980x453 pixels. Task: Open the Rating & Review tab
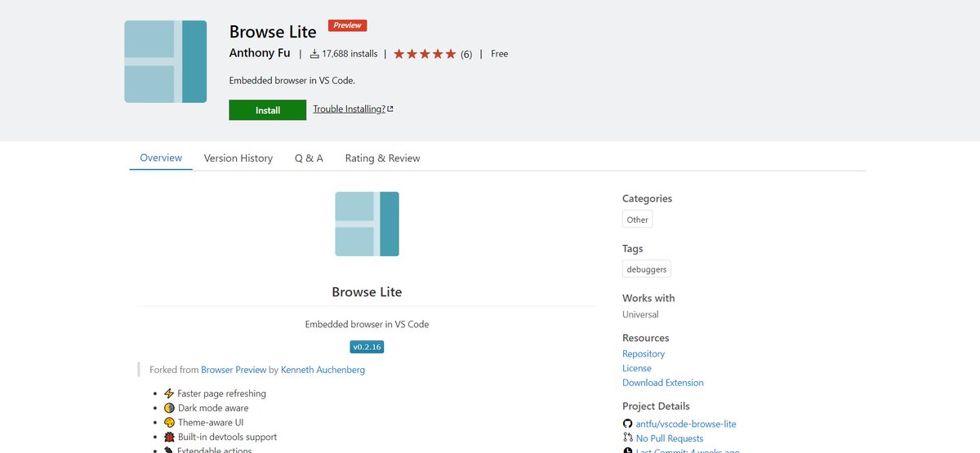tap(382, 158)
